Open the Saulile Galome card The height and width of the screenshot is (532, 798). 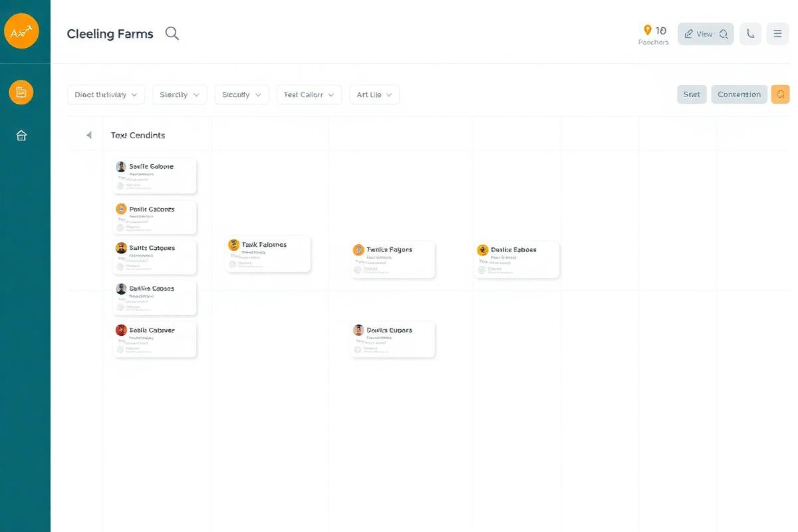pyautogui.click(x=155, y=176)
